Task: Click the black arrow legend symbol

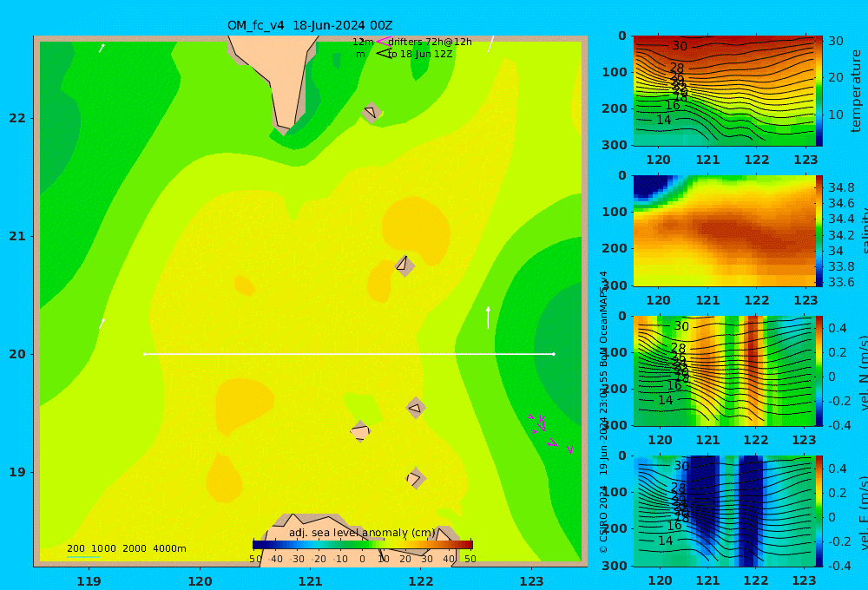Action: pos(383,54)
